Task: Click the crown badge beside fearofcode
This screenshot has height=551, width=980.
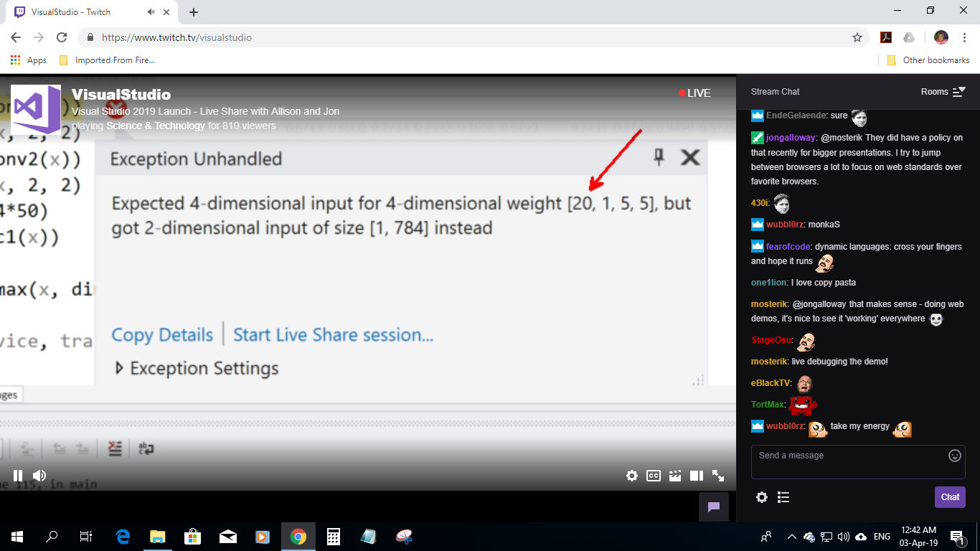Action: click(758, 246)
